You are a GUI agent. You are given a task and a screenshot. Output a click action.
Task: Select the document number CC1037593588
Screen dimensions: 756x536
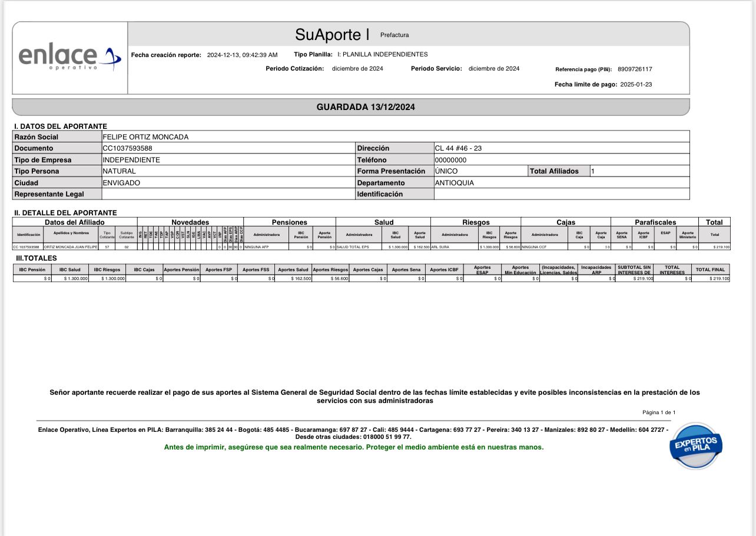[127, 148]
